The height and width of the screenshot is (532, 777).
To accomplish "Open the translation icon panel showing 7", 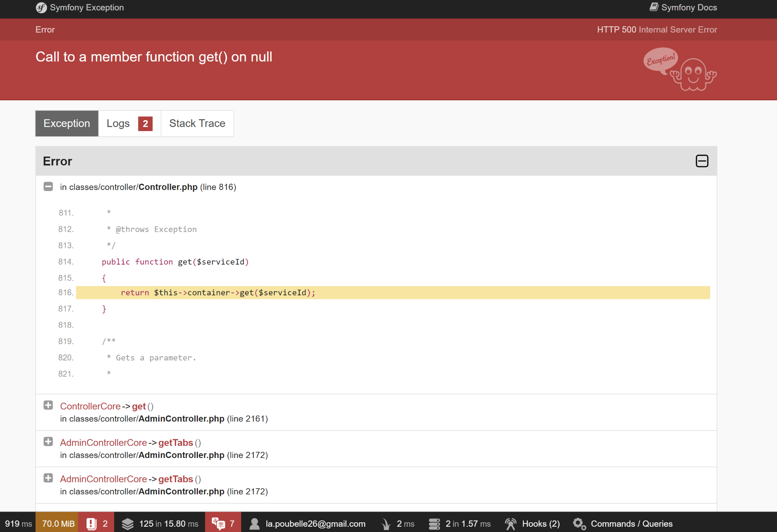I will click(219, 524).
